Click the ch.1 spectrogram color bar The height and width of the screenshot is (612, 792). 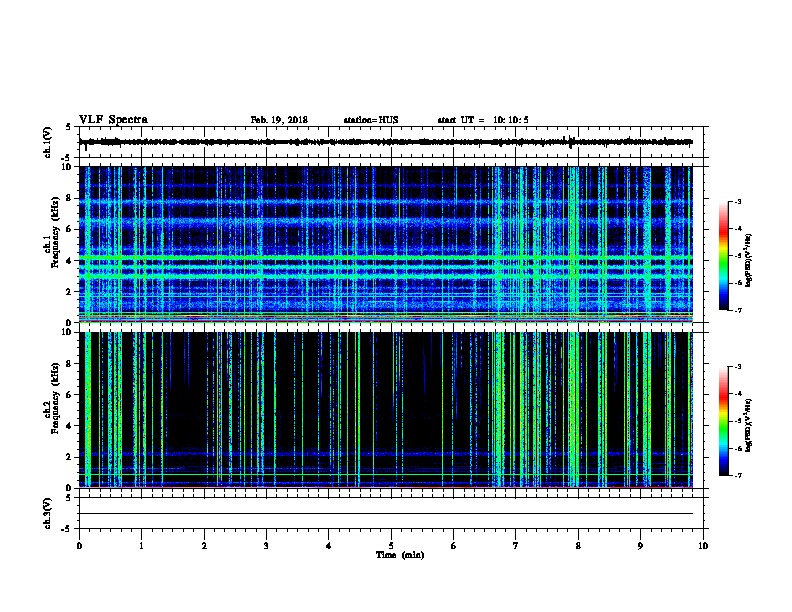(723, 256)
